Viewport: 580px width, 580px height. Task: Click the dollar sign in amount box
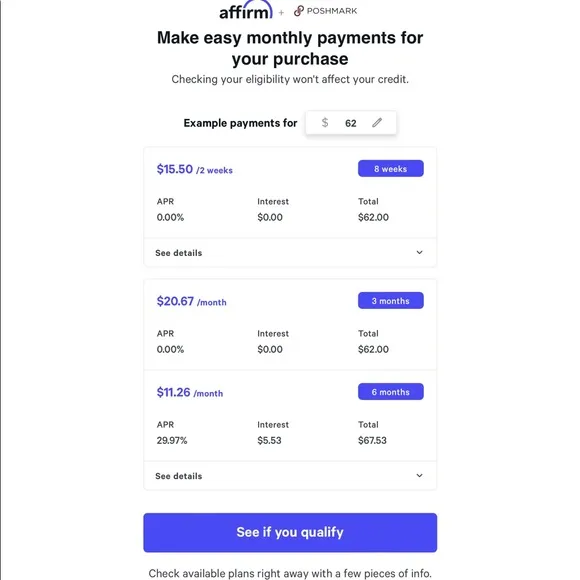pos(325,122)
